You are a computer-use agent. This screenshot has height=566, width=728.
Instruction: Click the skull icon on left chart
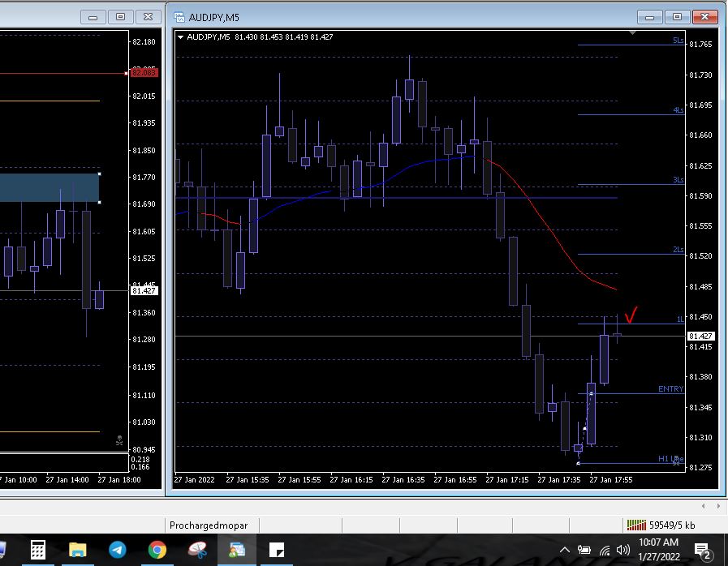(119, 441)
